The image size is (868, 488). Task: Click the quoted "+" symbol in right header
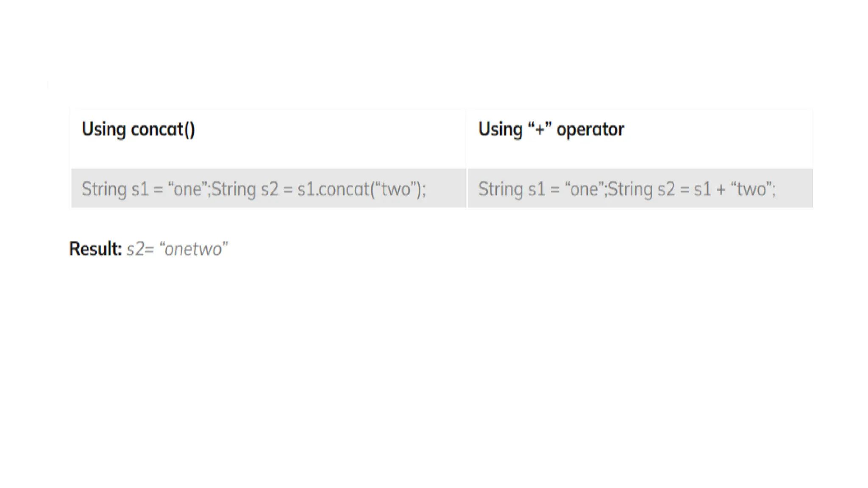click(x=540, y=128)
